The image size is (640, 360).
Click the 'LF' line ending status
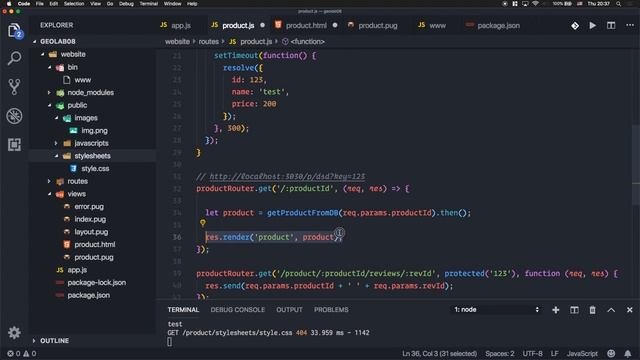pos(554,353)
